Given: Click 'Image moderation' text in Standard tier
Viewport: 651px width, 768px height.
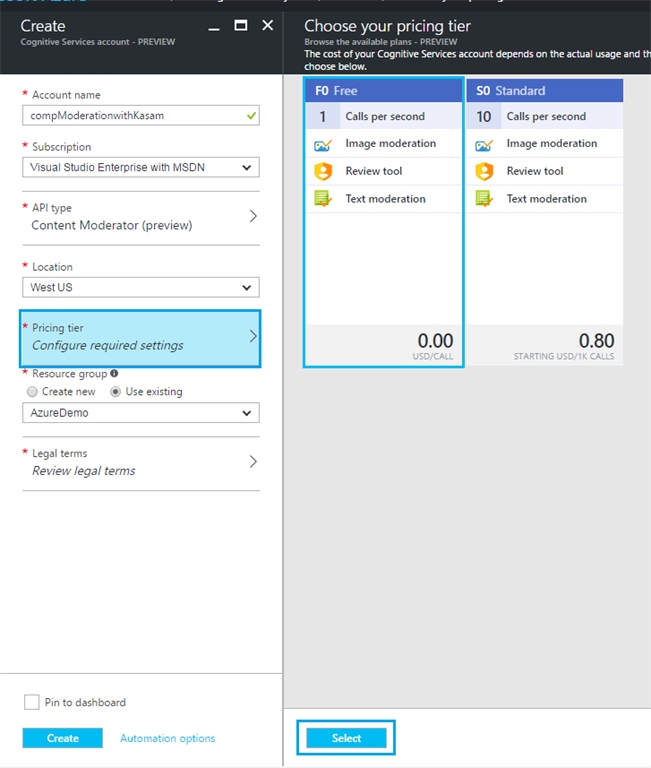Looking at the screenshot, I should click(x=552, y=144).
